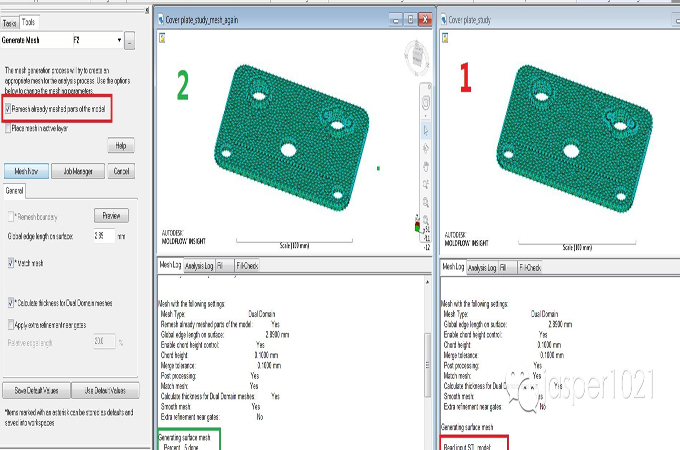Uncheck the Match mesh option
Screen dimensions: 680x450
(11, 263)
